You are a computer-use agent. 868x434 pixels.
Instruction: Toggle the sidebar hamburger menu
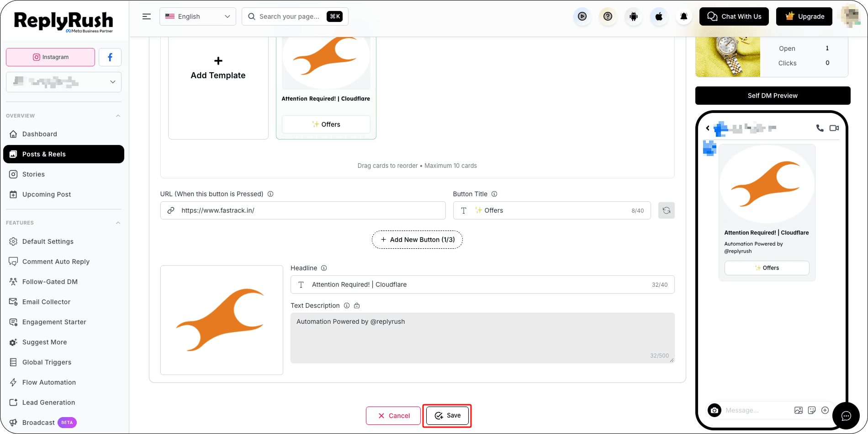[x=147, y=16]
